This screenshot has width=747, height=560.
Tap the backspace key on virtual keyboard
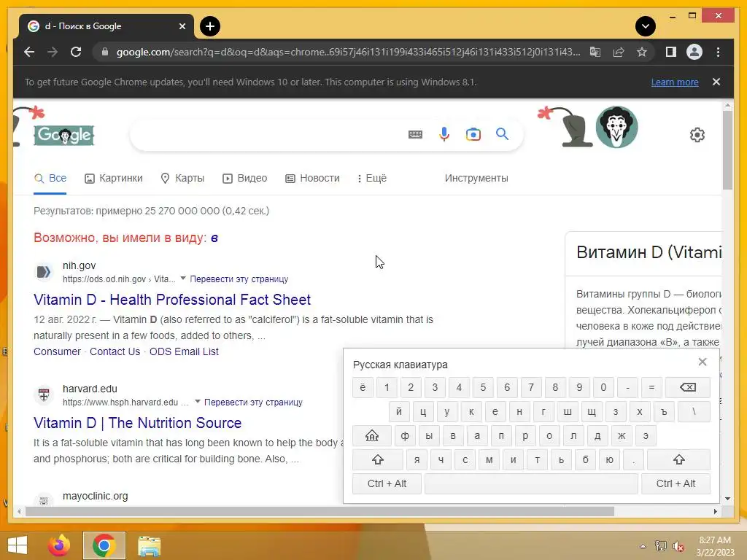(687, 387)
